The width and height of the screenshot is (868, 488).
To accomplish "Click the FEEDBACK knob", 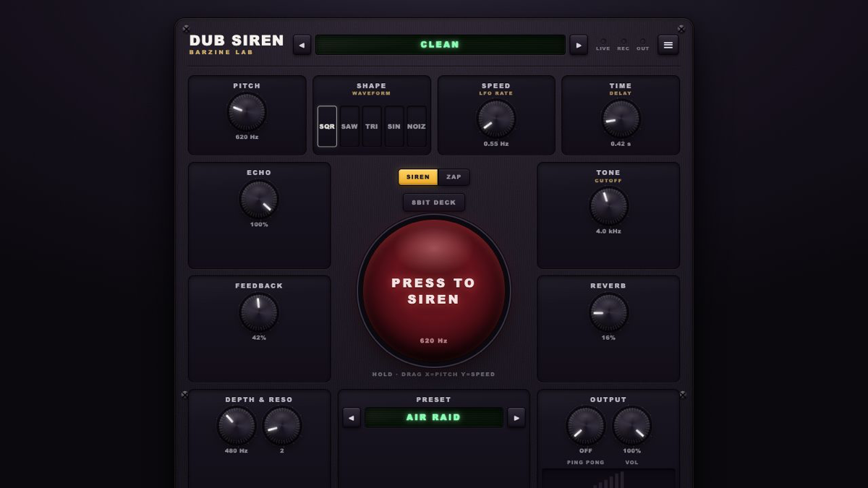I will [259, 312].
